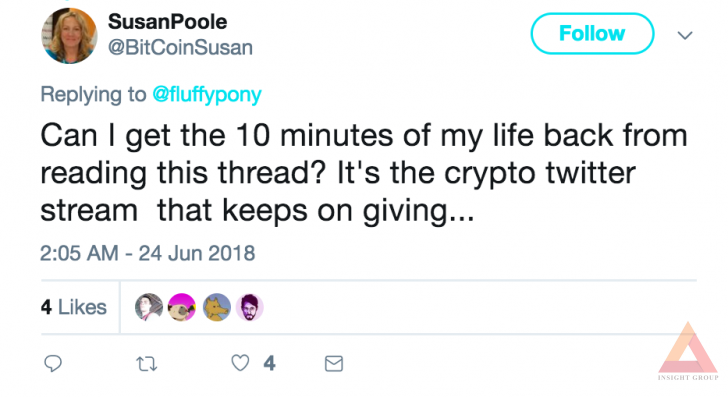Share via the envelope message icon
Viewport: 728px width, 397px height.
pos(334,364)
